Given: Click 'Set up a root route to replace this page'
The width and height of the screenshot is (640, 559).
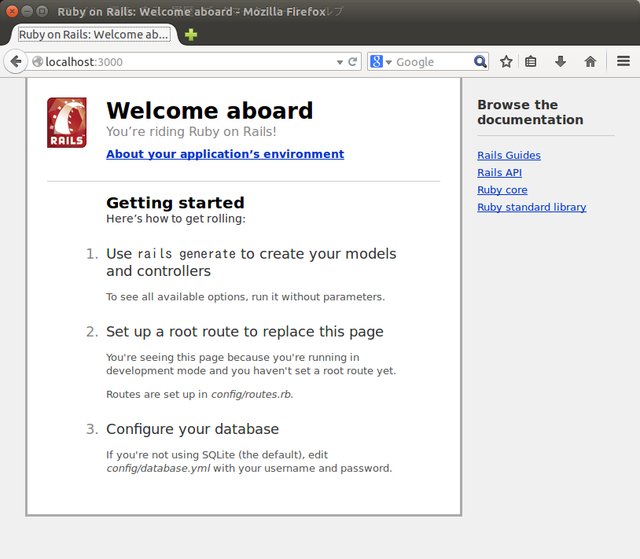Looking at the screenshot, I should pos(244,332).
